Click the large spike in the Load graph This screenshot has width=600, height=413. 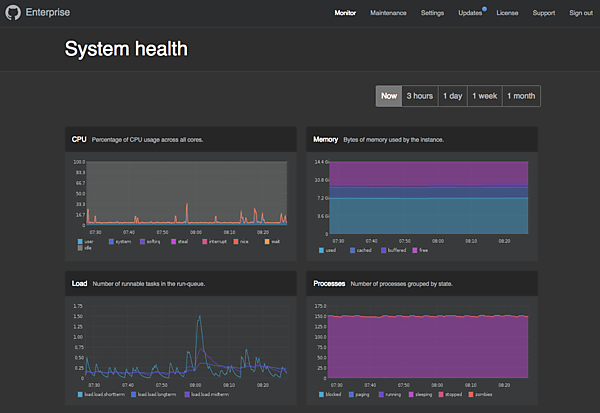(200, 320)
